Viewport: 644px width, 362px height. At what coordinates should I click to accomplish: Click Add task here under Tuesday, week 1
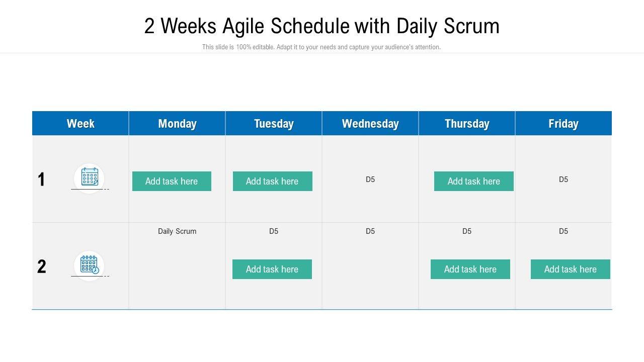pyautogui.click(x=272, y=182)
